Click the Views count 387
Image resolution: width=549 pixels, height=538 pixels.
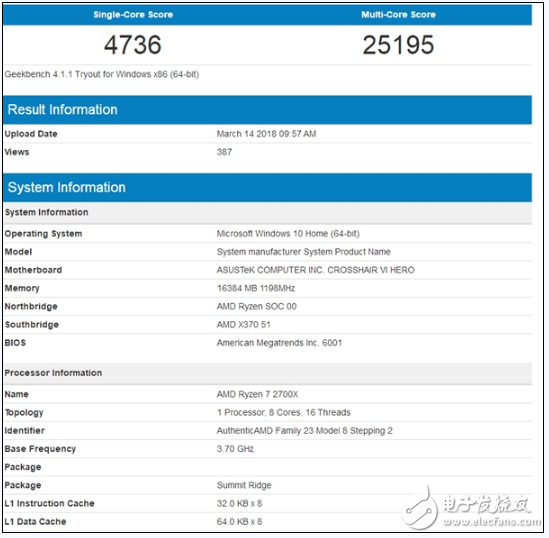pos(224,152)
